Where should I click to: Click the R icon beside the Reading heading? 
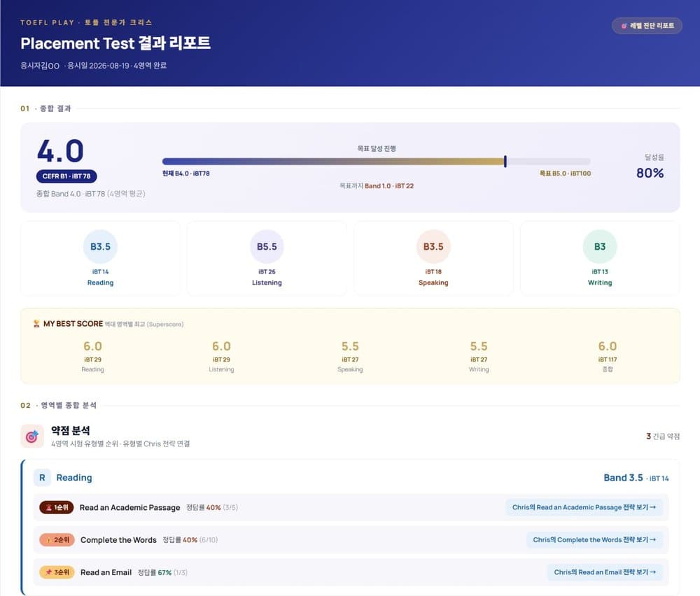pyautogui.click(x=42, y=478)
